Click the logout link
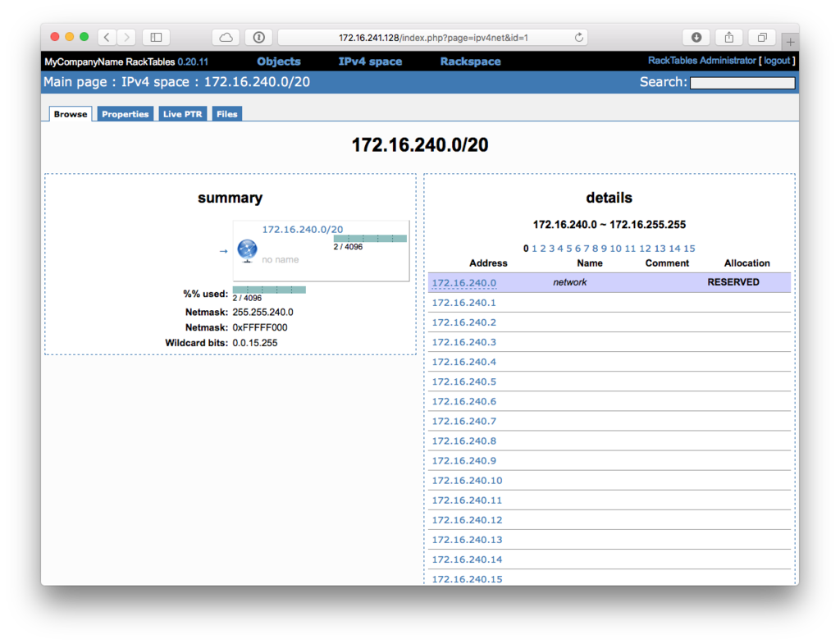Viewport: 840px width, 644px height. [x=776, y=60]
